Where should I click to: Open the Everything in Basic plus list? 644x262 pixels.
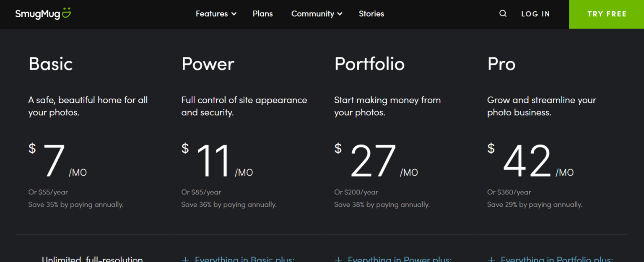tap(244, 259)
